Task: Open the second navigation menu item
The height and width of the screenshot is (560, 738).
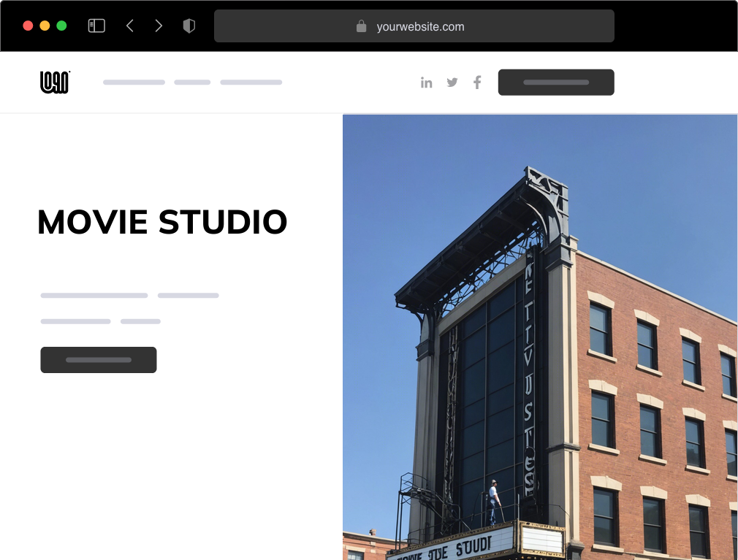Action: (191, 83)
